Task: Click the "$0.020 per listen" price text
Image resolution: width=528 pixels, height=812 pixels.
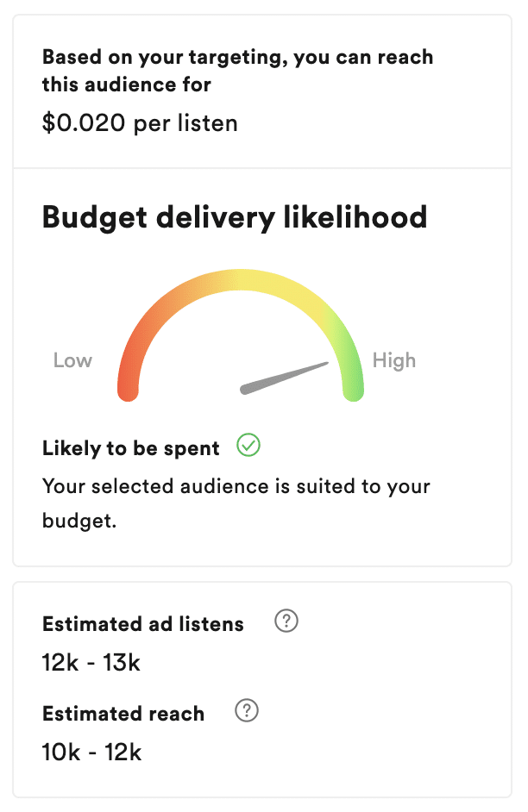Action: (x=140, y=123)
